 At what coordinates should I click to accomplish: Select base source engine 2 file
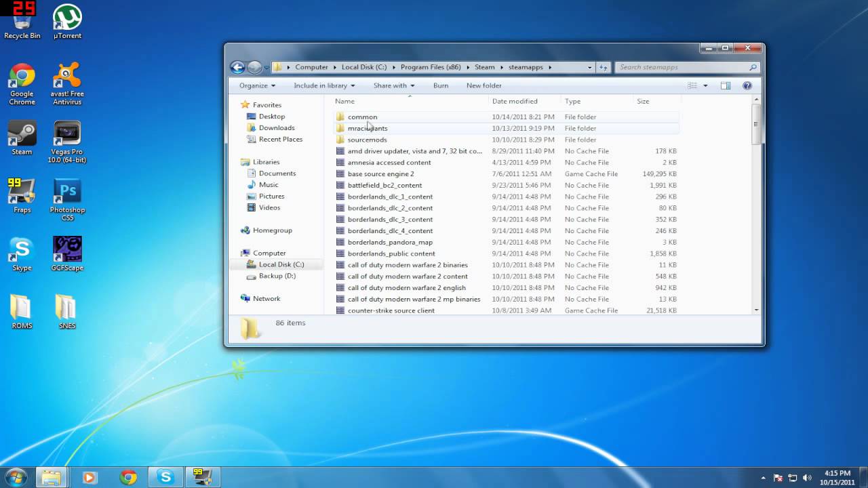(x=507, y=174)
